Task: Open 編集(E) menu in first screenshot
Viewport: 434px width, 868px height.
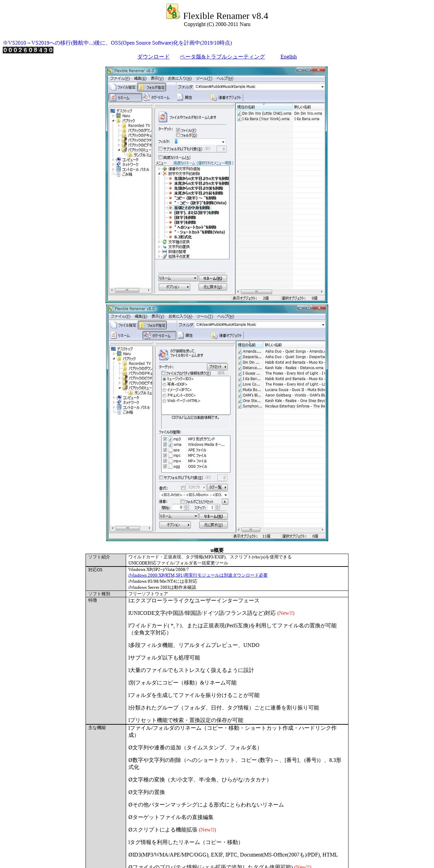Action: tap(140, 78)
